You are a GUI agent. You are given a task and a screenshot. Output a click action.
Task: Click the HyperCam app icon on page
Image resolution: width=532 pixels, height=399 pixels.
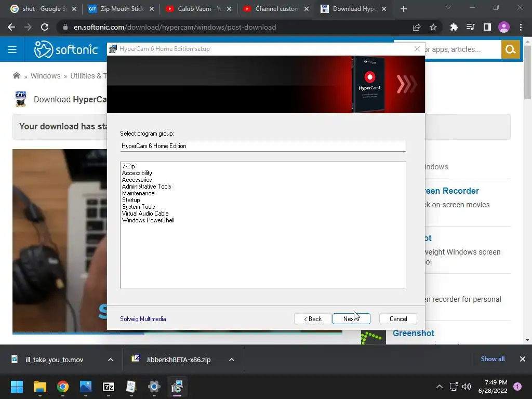click(21, 99)
